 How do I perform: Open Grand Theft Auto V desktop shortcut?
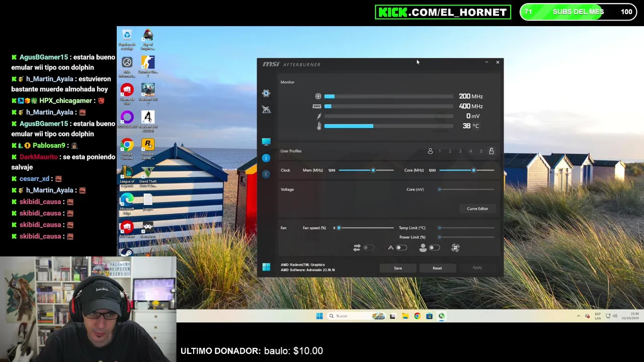(x=148, y=176)
